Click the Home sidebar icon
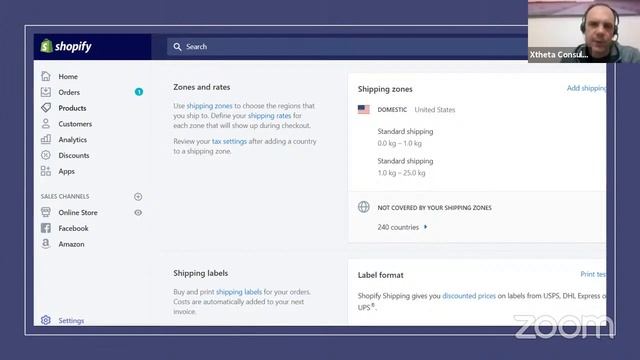 46,76
